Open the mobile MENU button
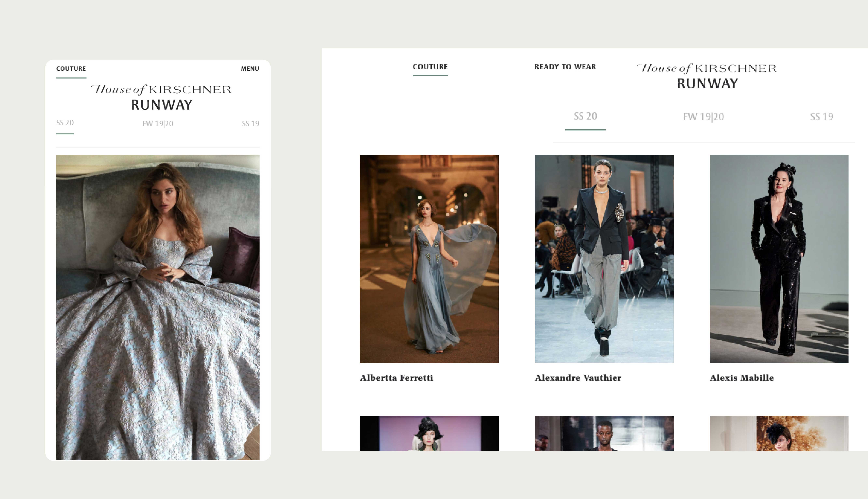This screenshot has width=868, height=499. pos(250,69)
